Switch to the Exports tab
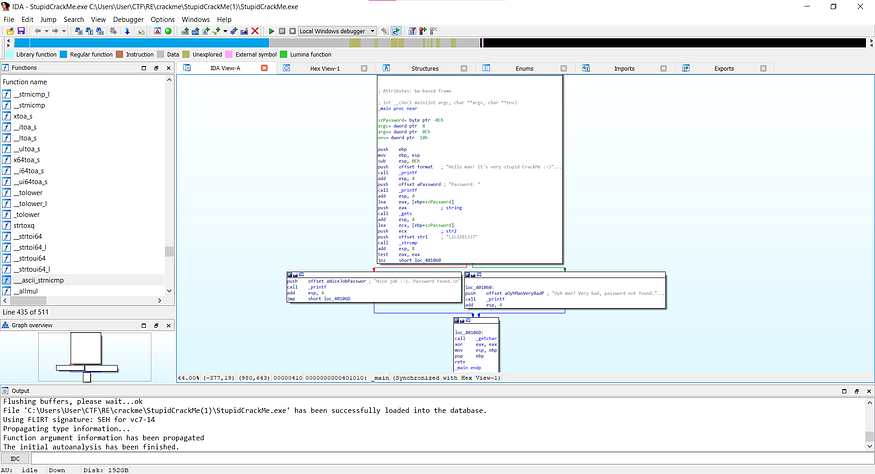 724,69
